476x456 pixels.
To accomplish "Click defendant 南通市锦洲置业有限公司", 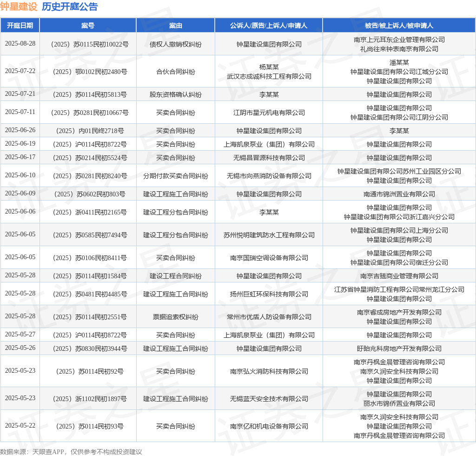I will point(399,194).
